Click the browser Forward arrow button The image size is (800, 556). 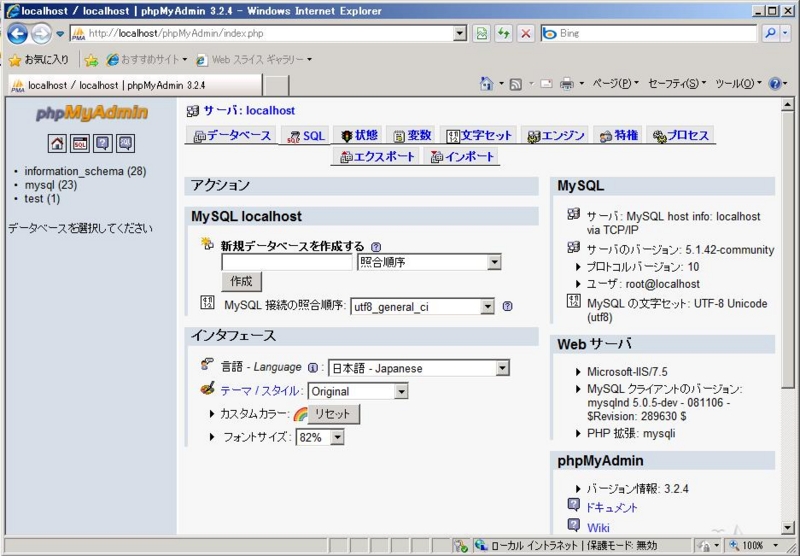41,34
